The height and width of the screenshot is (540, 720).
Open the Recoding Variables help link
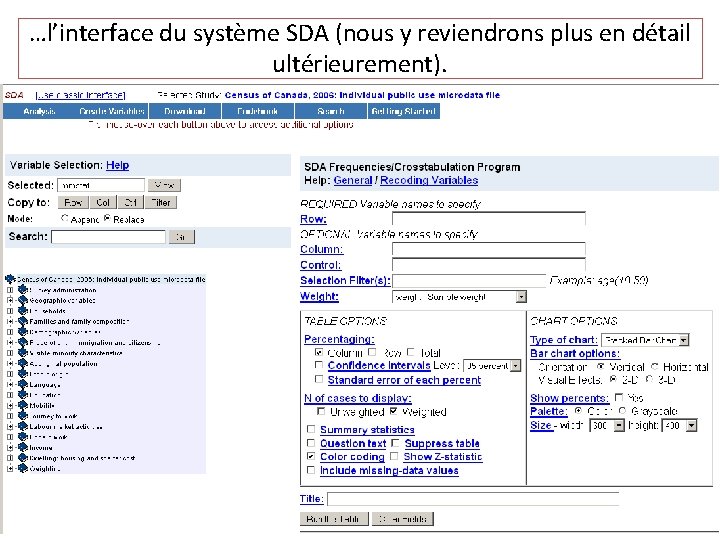(x=429, y=180)
